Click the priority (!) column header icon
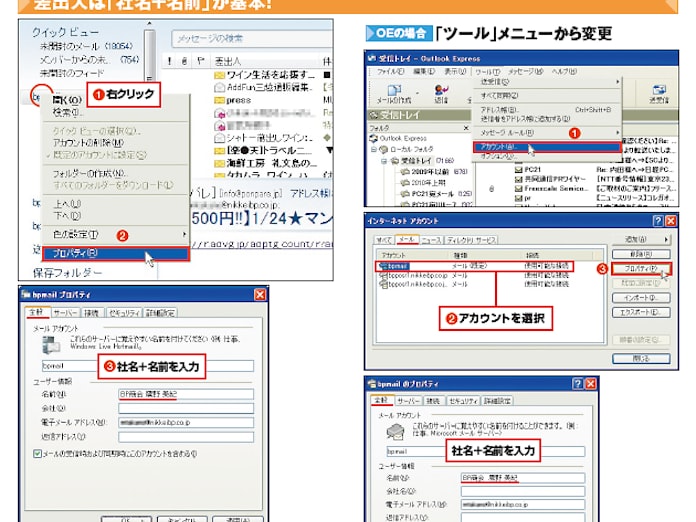Image resolution: width=696 pixels, height=522 pixels. click(169, 61)
